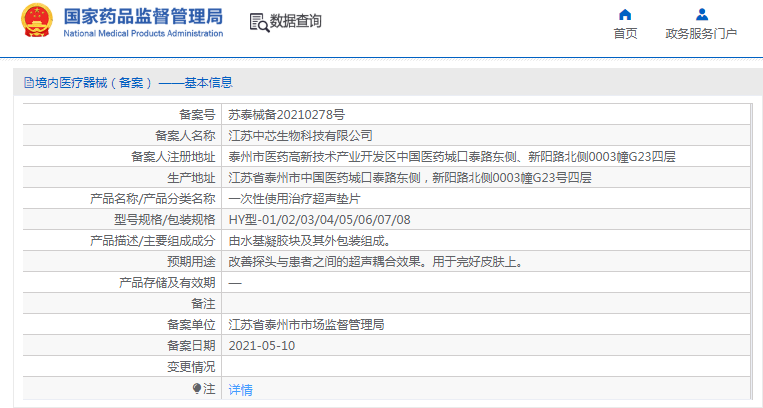
Task: Open 政务服务门户 portal
Action: (701, 34)
